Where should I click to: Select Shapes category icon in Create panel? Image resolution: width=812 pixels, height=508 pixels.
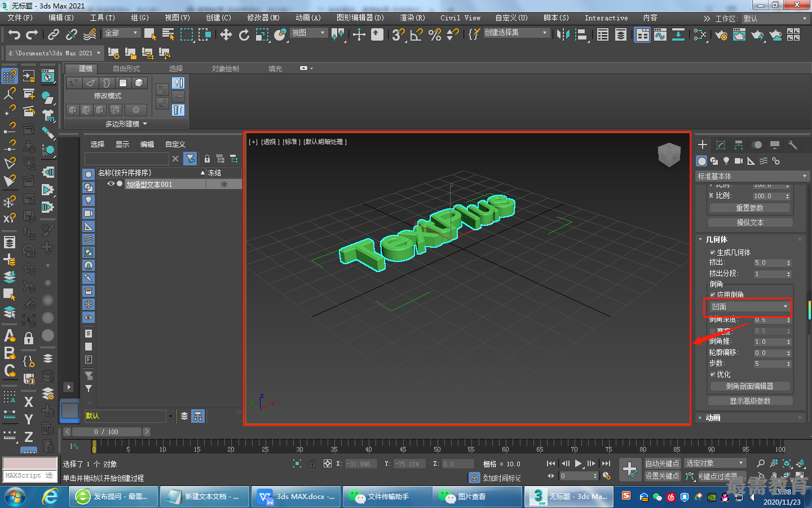coord(714,161)
